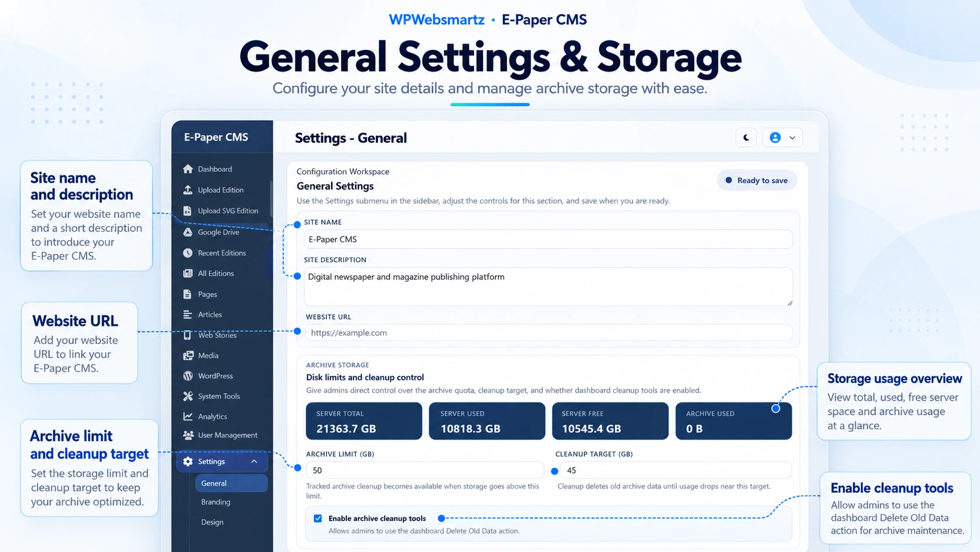The image size is (980, 552).
Task: Click the User Management people icon
Action: (188, 435)
